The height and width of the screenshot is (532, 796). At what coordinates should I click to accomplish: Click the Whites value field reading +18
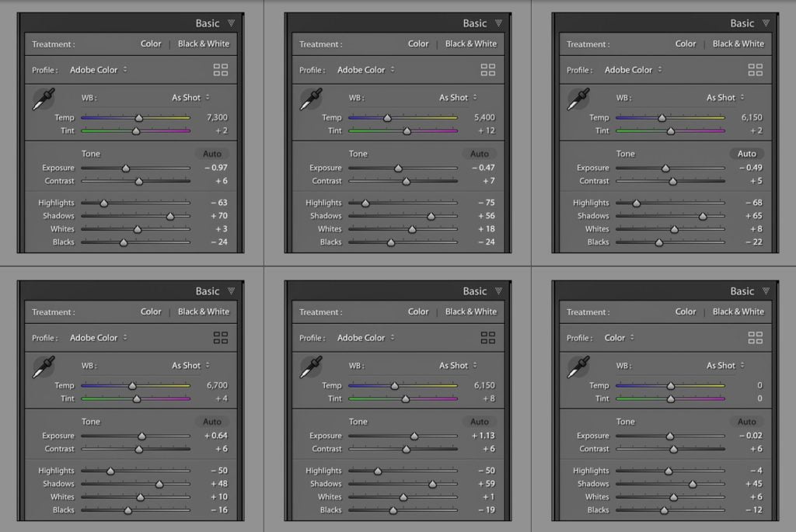(x=487, y=229)
